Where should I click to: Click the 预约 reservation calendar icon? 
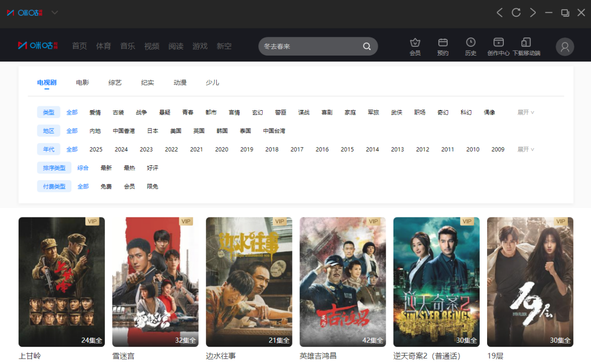pos(443,43)
